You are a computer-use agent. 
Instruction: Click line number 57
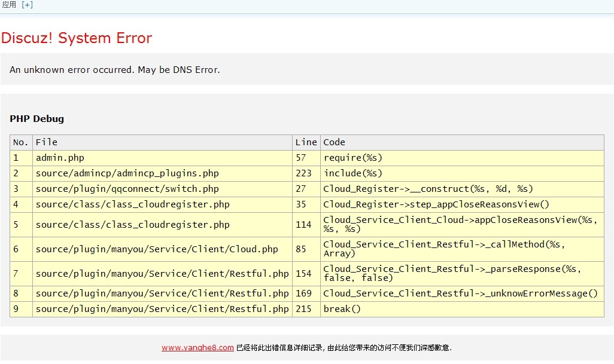(x=306, y=158)
